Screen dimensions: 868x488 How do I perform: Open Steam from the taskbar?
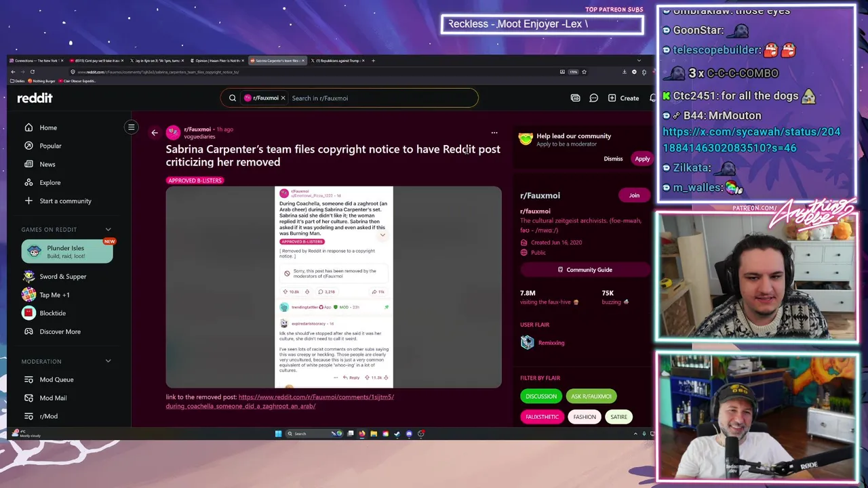[397, 434]
